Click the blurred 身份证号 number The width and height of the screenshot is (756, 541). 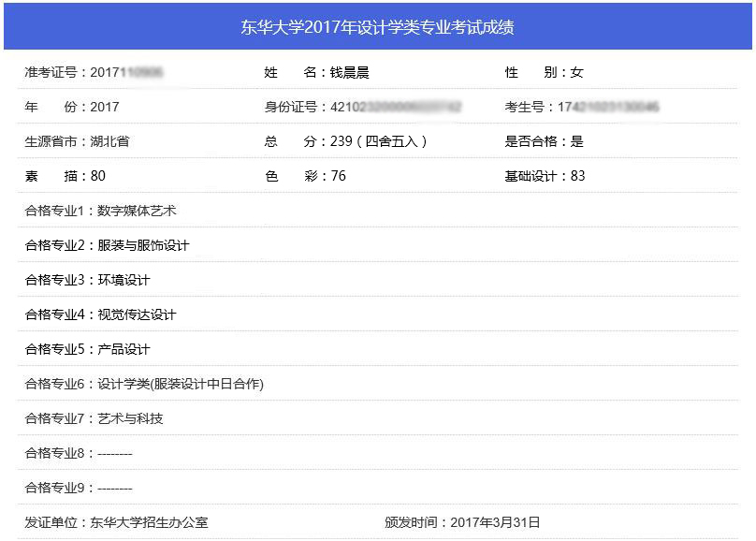pyautogui.click(x=396, y=107)
